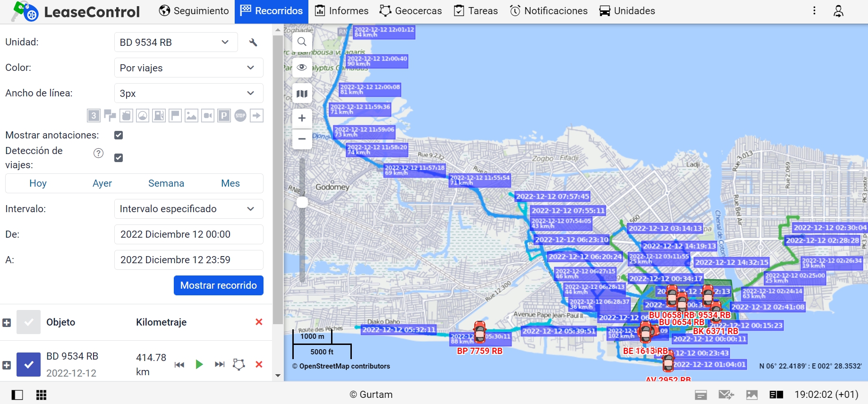Toggle the STOP markers icon
The height and width of the screenshot is (404, 868).
coord(240,115)
